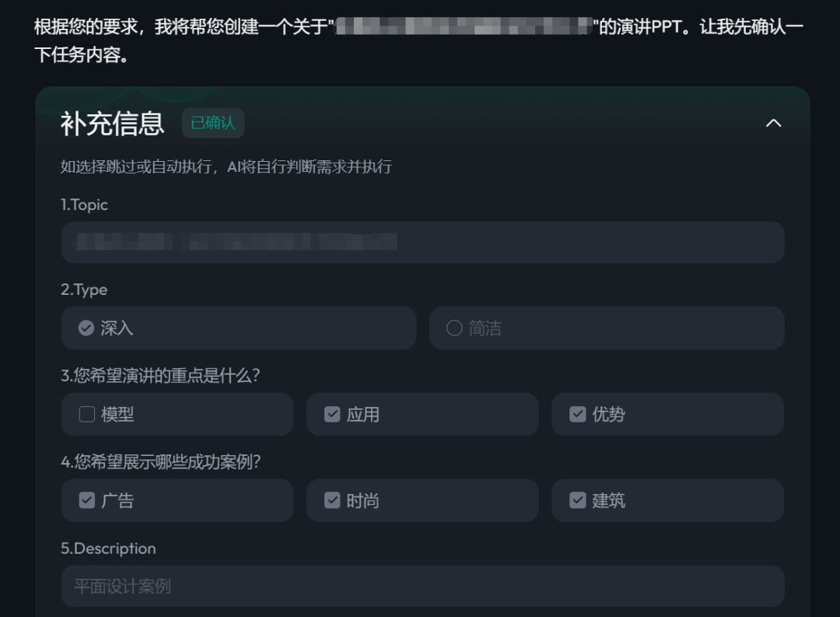
Task: Enable the 模型 checkbox
Action: point(87,415)
